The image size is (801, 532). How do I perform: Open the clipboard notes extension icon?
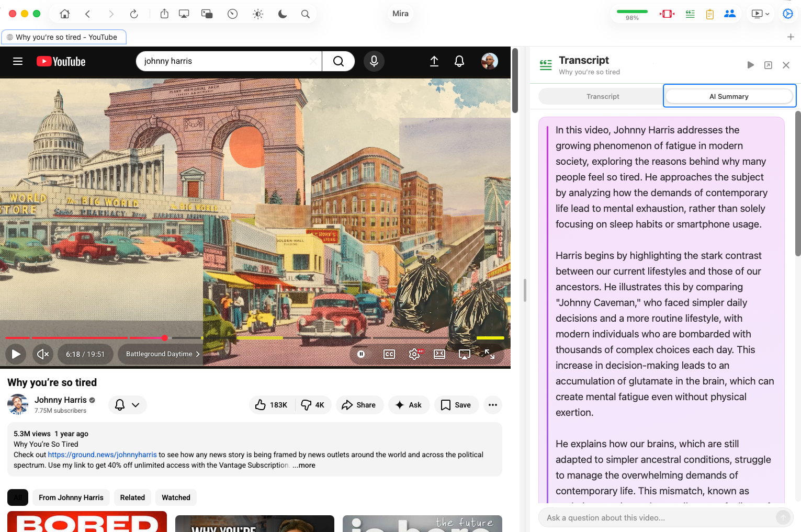pyautogui.click(x=710, y=14)
